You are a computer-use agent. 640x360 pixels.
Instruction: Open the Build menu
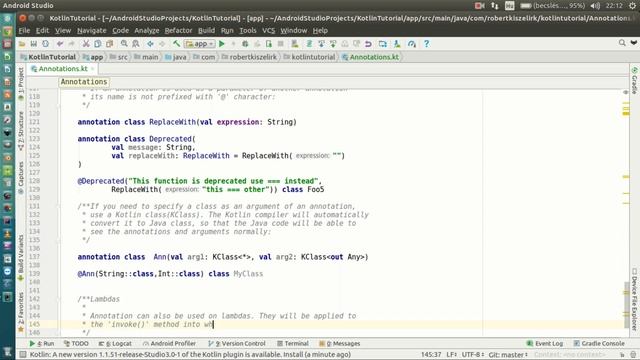[x=206, y=31]
